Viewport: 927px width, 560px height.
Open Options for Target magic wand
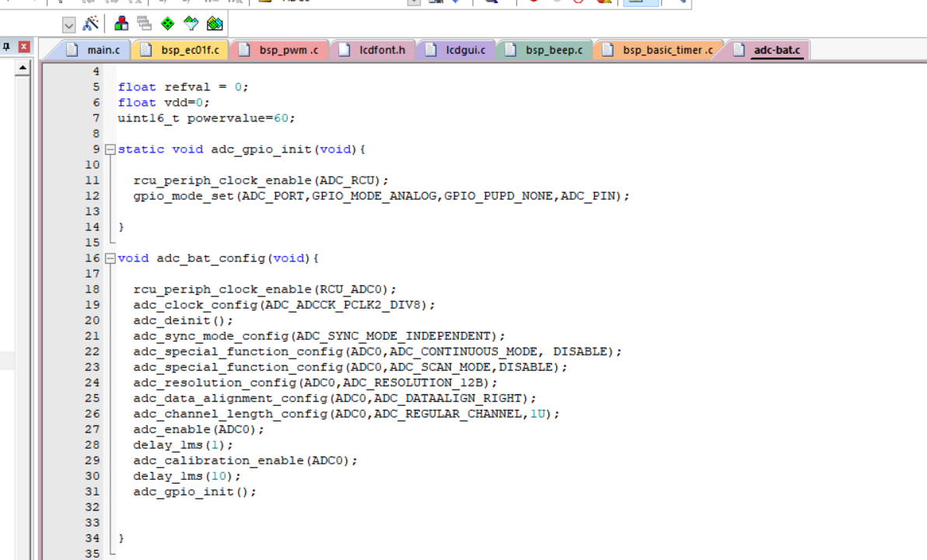91,24
